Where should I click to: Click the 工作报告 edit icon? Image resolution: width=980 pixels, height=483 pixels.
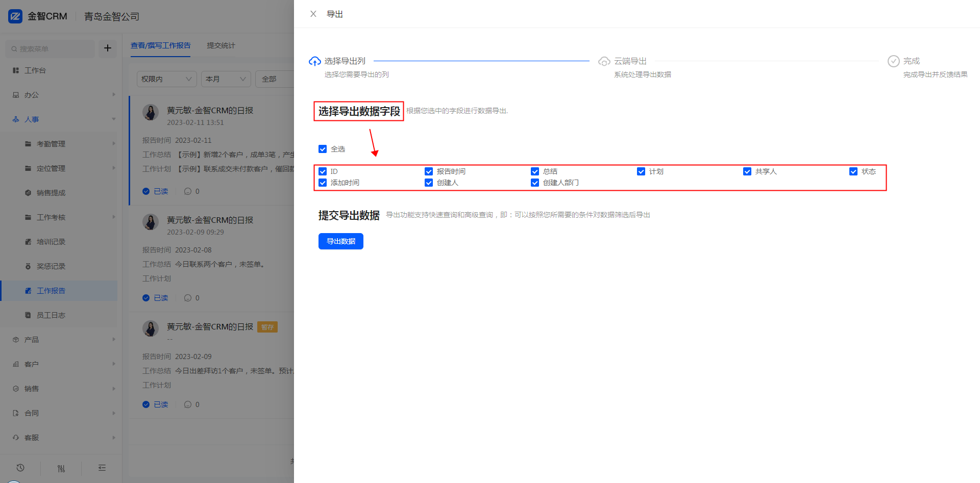[28, 291]
